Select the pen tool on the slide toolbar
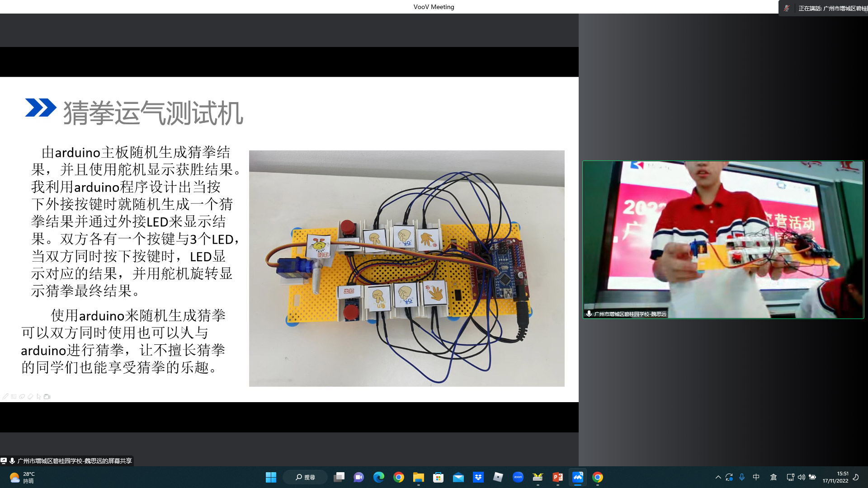Viewport: 868px width, 488px height. pos(5,397)
